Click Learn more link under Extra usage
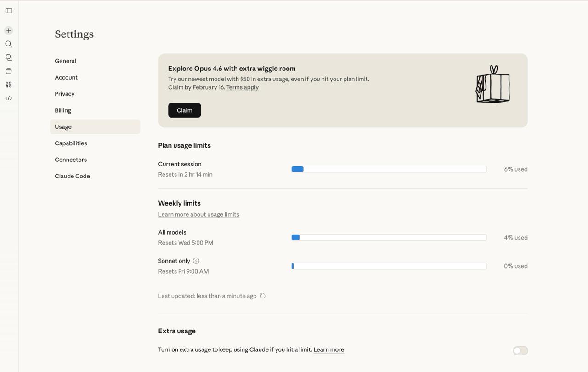588x372 pixels. [328, 350]
